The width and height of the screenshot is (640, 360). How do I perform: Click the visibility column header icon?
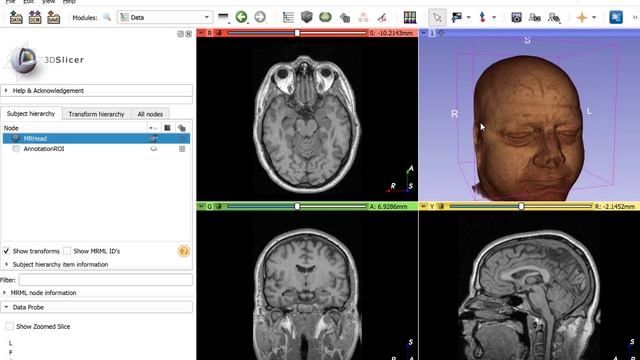click(153, 128)
